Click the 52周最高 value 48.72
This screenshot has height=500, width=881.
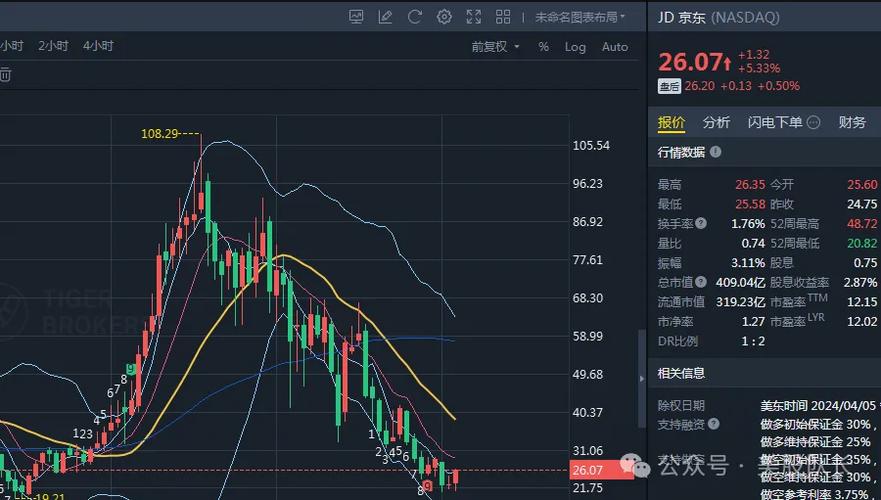click(862, 224)
